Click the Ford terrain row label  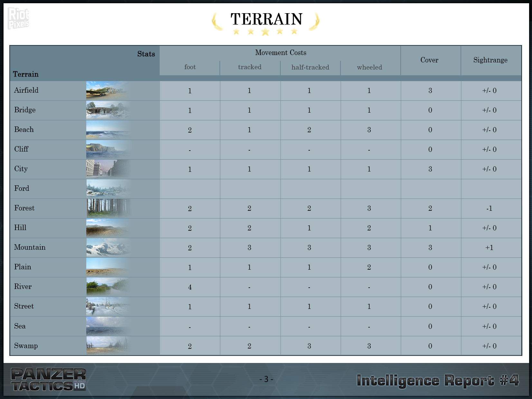coord(22,189)
